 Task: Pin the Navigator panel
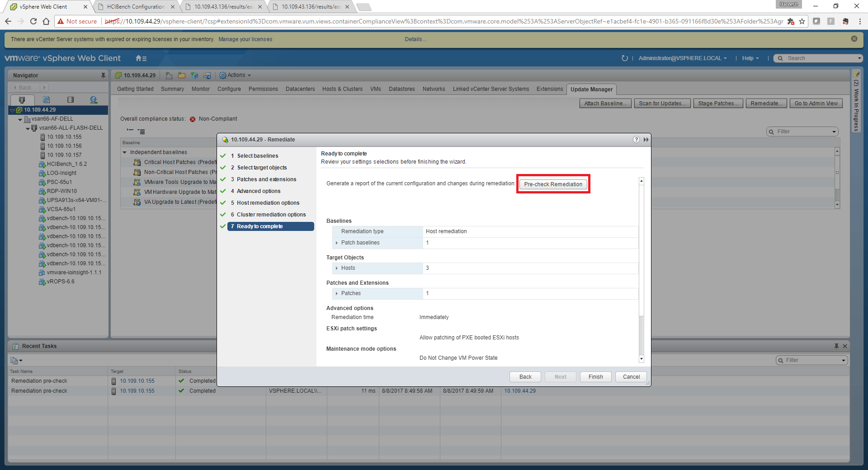tap(103, 75)
